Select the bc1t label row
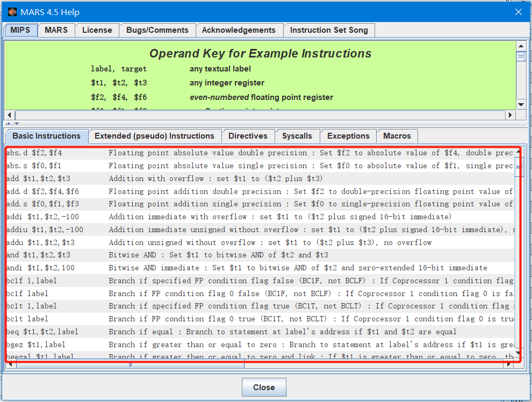Viewport: 532px width, 402px height. pos(260,319)
